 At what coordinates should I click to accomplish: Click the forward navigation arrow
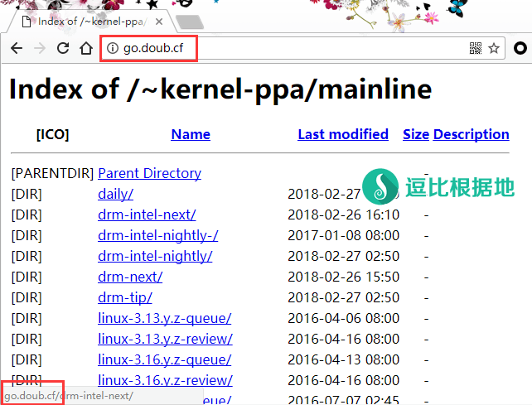click(39, 48)
